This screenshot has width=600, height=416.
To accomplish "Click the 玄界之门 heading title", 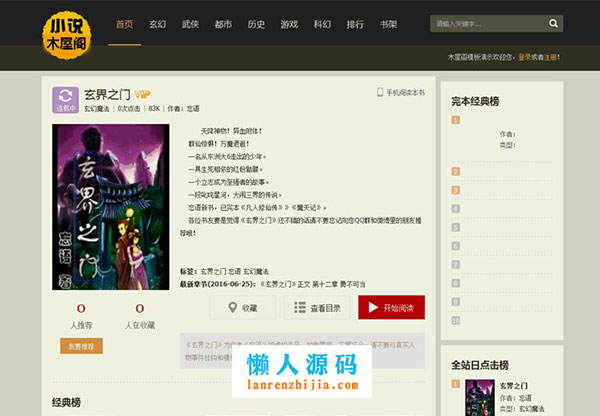I will (x=107, y=94).
